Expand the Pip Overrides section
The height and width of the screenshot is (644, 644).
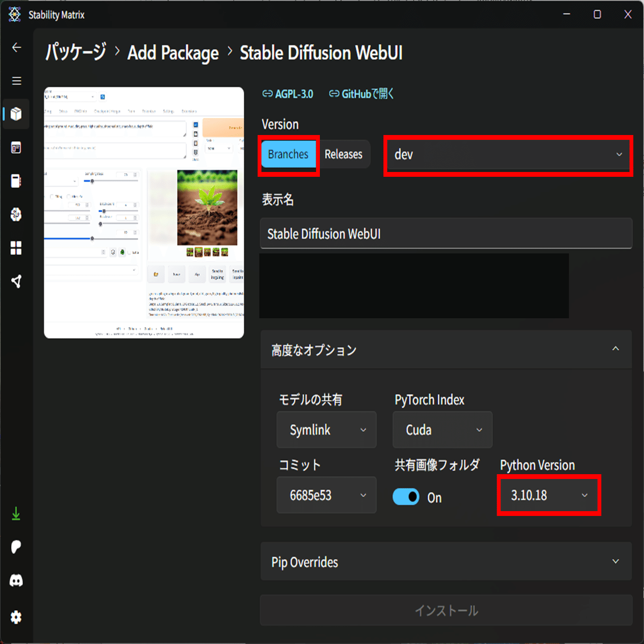pyautogui.click(x=446, y=561)
